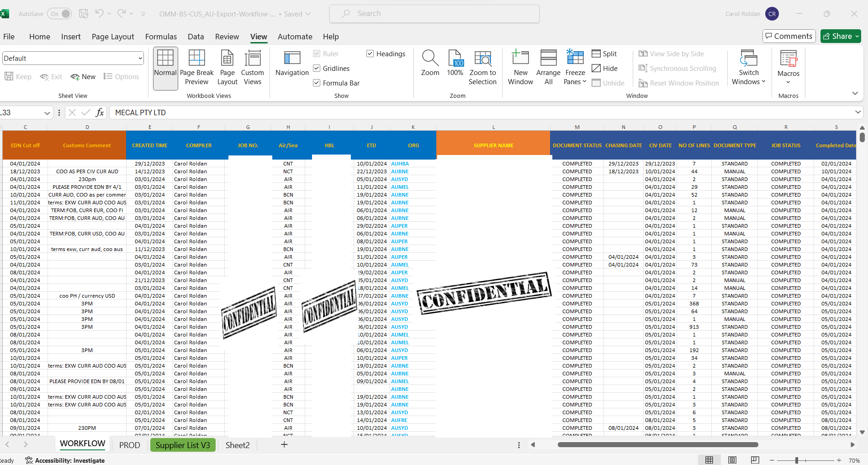Select the Sheet2 tab

tap(238, 445)
